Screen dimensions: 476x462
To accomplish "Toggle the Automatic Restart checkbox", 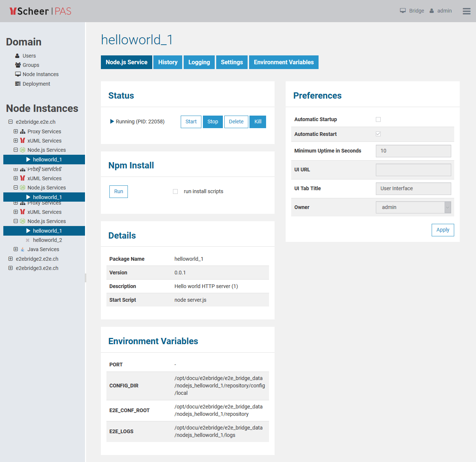I will point(378,134).
